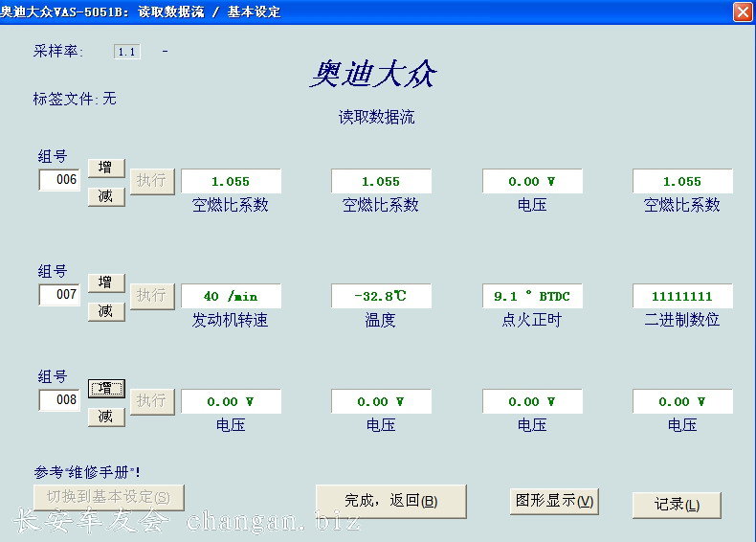Focus the group number field showing 008
This screenshot has width=756, height=542.
click(x=59, y=400)
